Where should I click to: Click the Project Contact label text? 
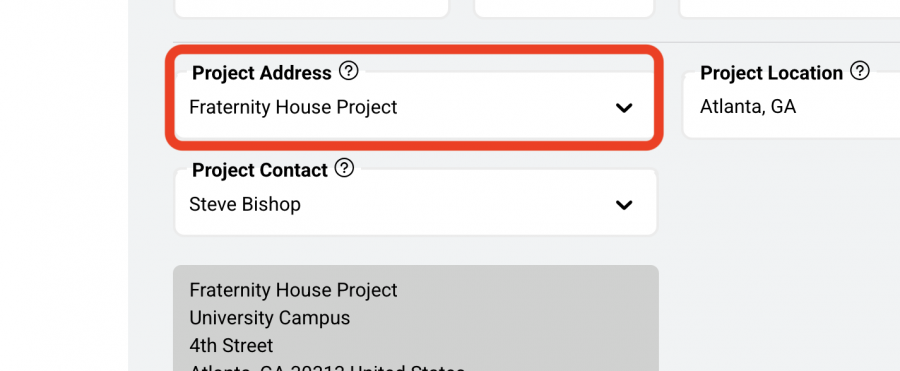point(259,170)
